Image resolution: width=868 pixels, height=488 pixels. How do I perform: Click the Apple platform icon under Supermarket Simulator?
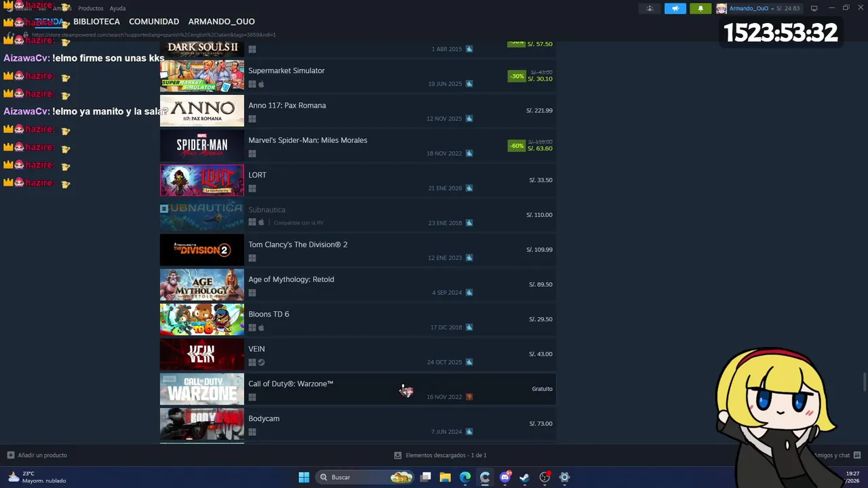pos(261,84)
